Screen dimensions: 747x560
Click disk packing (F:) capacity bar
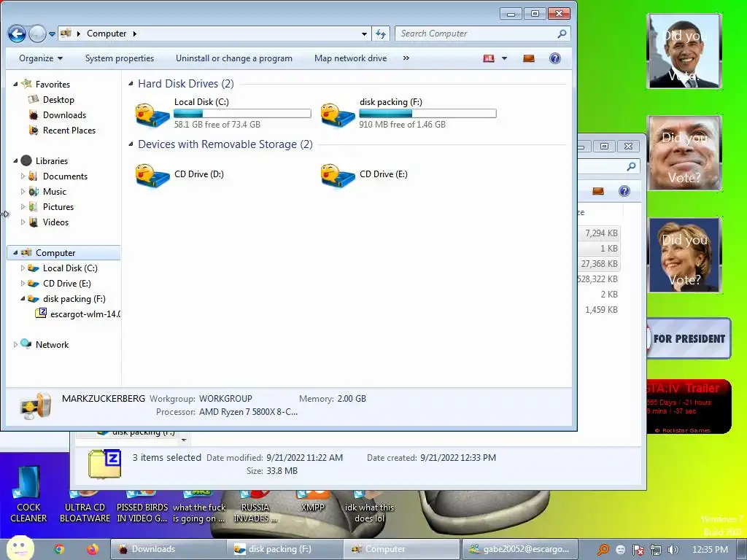point(427,113)
